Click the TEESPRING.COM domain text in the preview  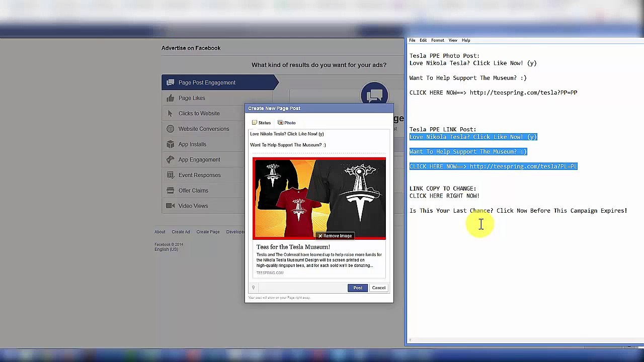(270, 273)
